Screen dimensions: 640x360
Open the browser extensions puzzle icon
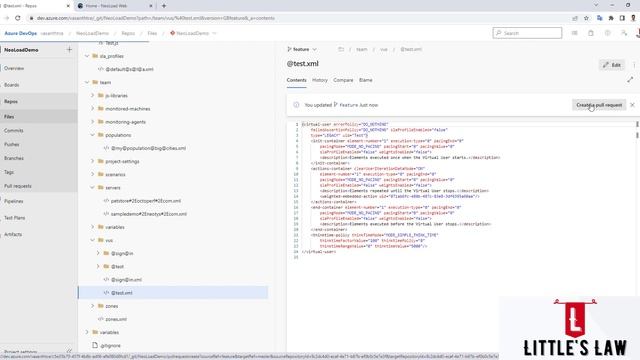point(611,18)
